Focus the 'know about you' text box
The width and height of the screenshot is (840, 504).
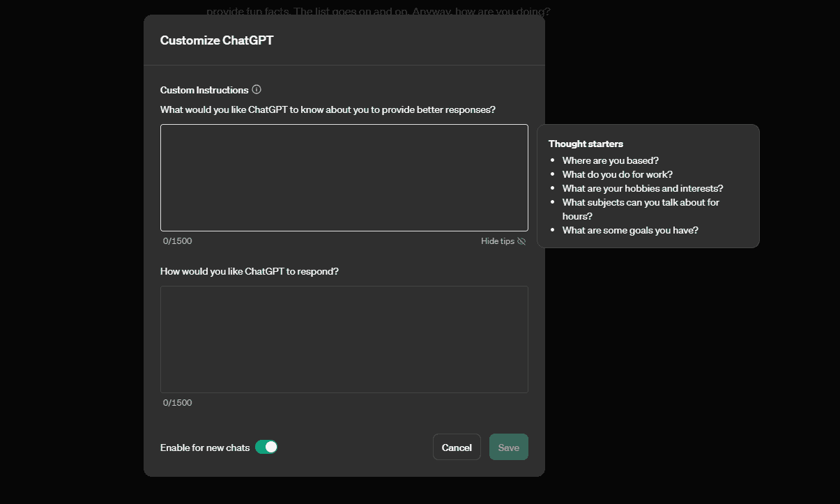(x=344, y=178)
